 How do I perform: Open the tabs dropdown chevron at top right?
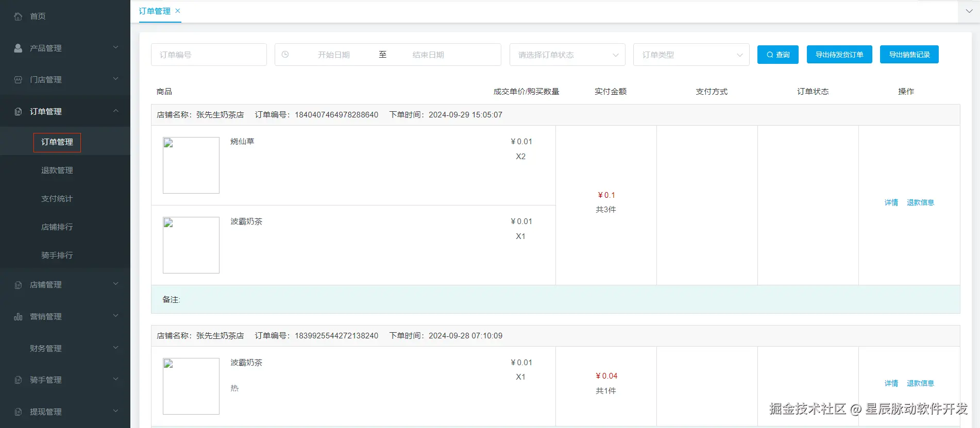[969, 11]
